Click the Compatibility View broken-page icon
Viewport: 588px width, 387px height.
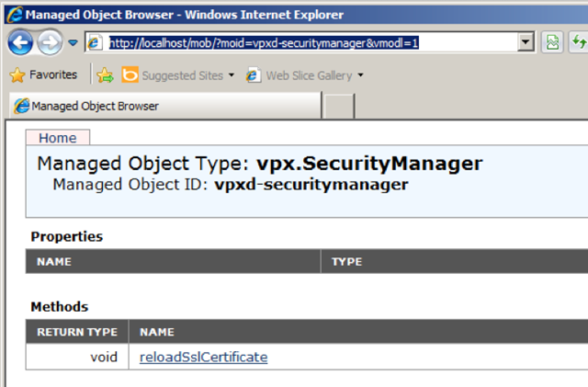[x=552, y=42]
